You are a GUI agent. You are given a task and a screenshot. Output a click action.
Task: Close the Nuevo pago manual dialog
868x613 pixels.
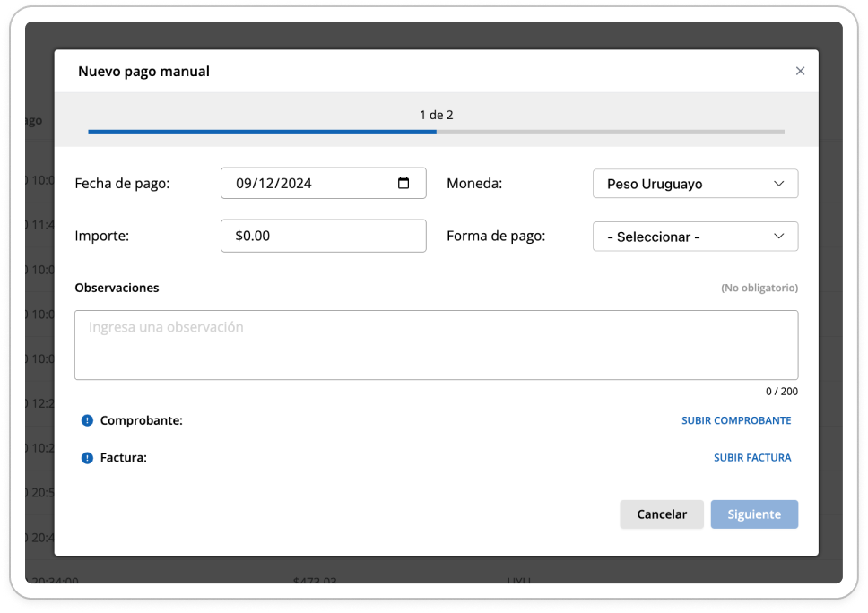click(800, 71)
